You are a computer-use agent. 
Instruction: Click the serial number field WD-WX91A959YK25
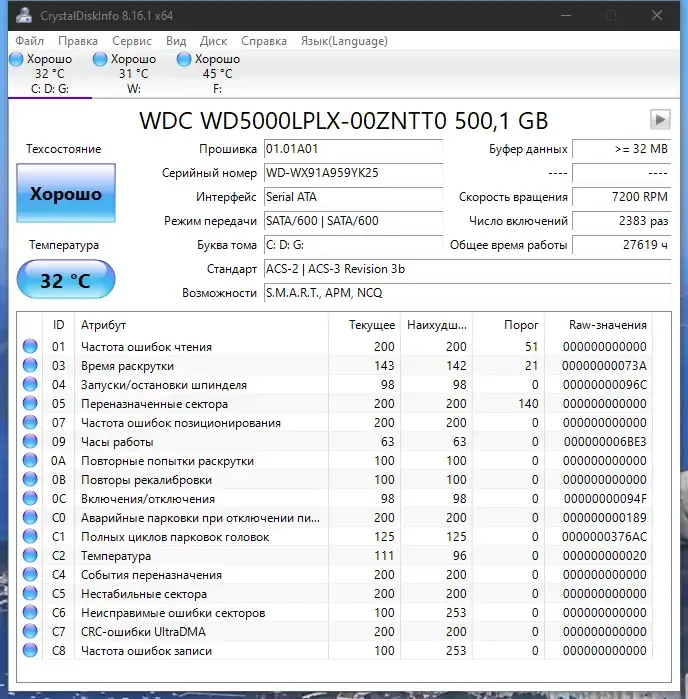click(353, 173)
